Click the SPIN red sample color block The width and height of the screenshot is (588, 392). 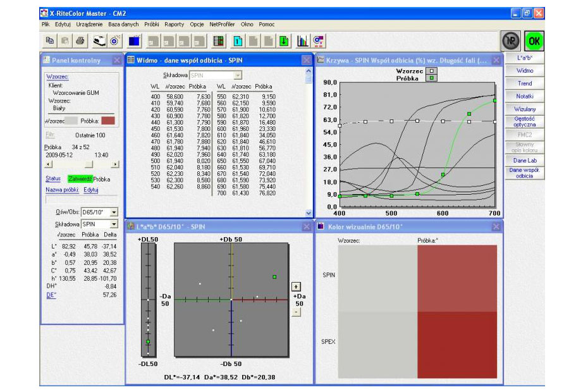tap(457, 278)
